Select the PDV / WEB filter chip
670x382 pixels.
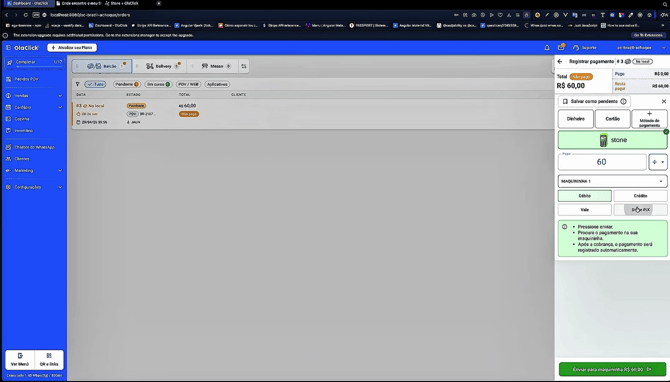188,84
